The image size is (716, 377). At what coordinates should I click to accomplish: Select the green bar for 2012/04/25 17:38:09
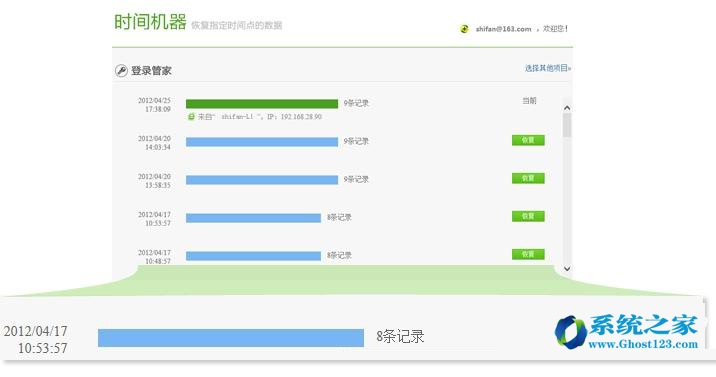coord(262,104)
